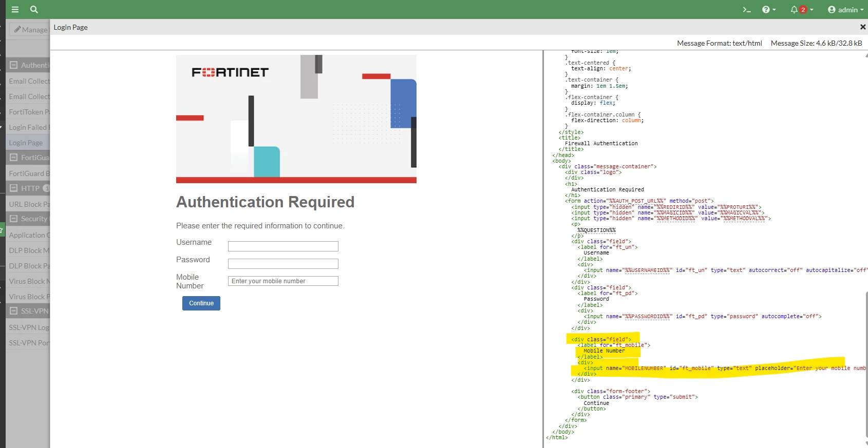Click the MOBILENUMBER input line in code
Screen dimensions: 868x448
tap(725, 368)
